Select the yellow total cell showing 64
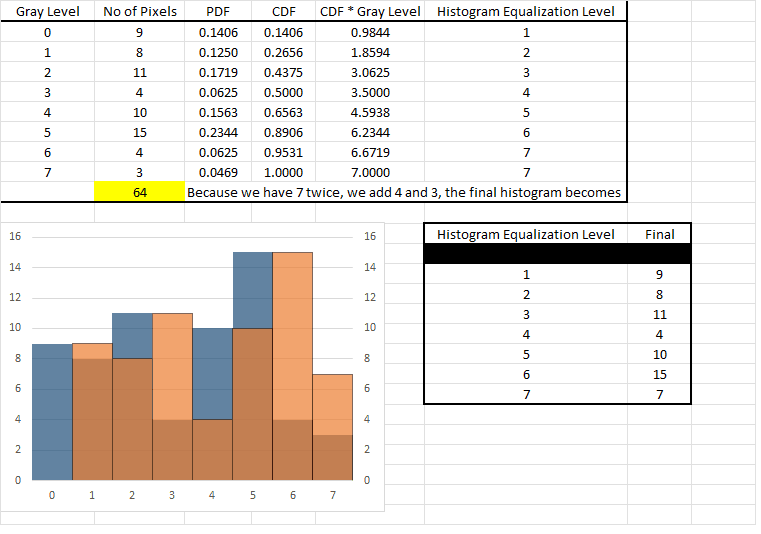The width and height of the screenshot is (761, 534). [x=140, y=192]
